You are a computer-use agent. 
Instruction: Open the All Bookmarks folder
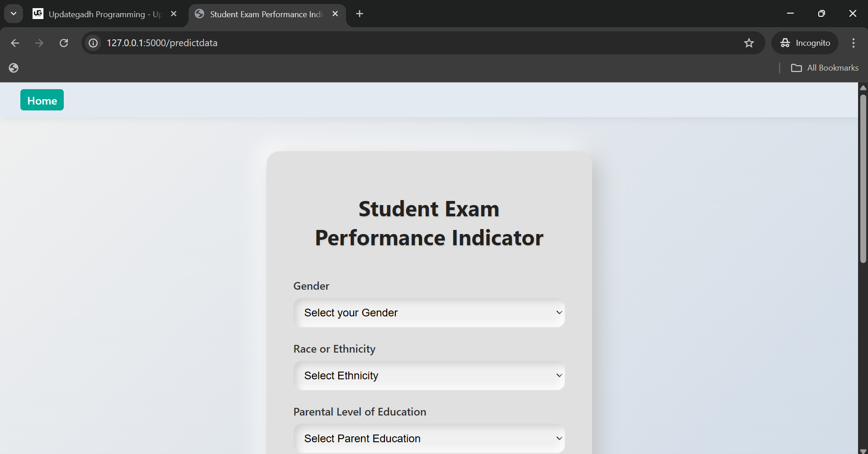pos(825,68)
